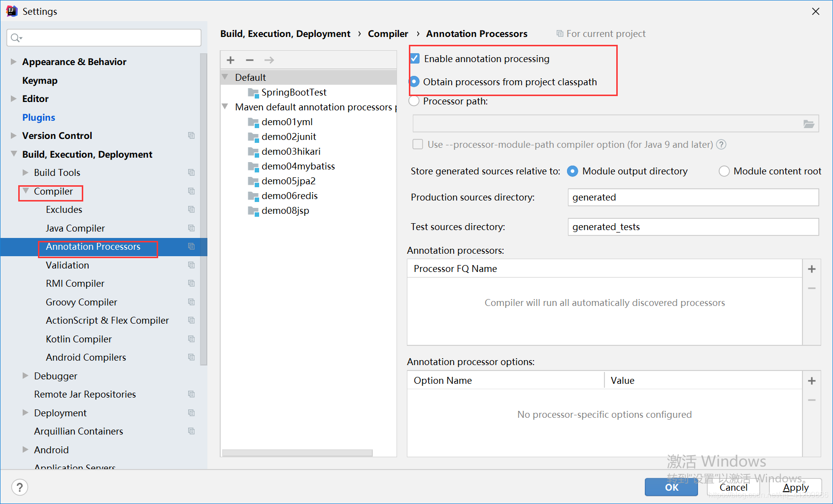833x504 pixels.
Task: Click project-level icon beside Java Compiler
Action: pyautogui.click(x=192, y=228)
